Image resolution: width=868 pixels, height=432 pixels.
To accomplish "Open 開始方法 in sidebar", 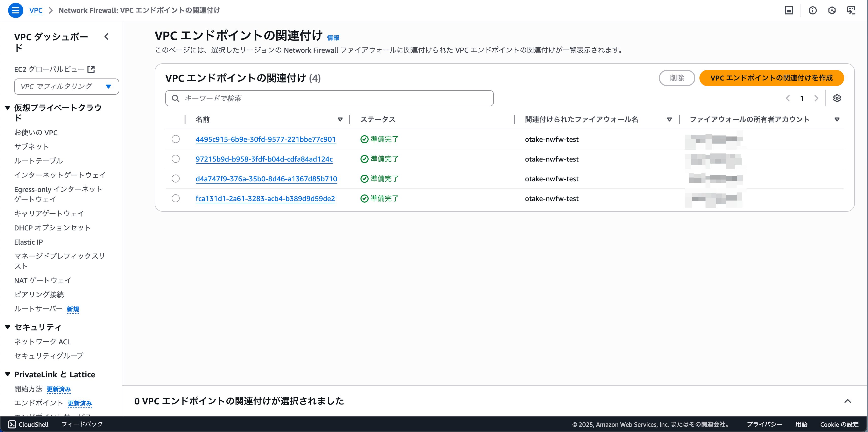I will pos(28,389).
